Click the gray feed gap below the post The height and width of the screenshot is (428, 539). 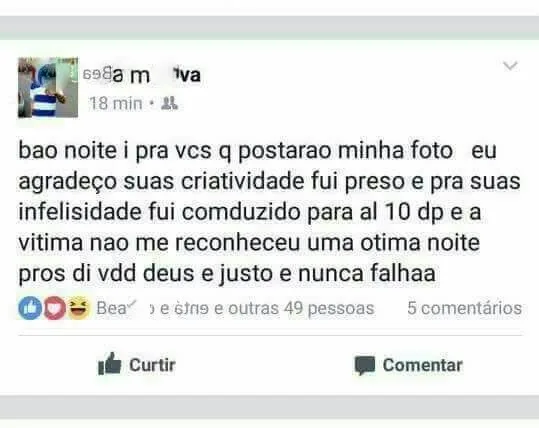(270, 407)
